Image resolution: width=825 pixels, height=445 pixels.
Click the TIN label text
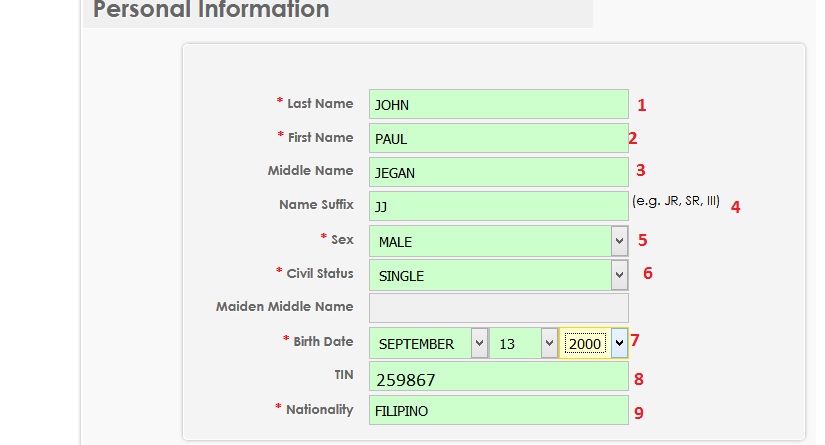(x=342, y=375)
